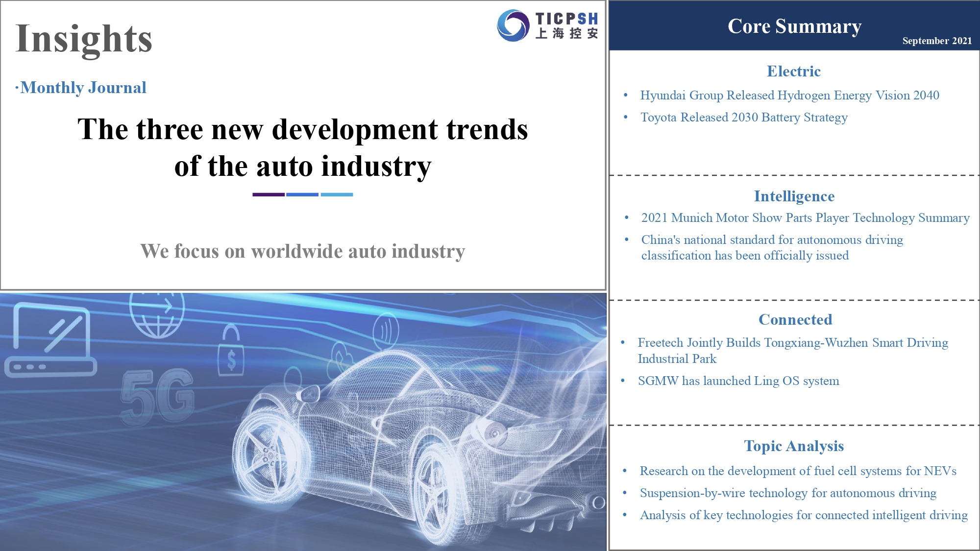The width and height of the screenshot is (980, 551).
Task: Click the 5G symbol in the car image
Action: pyautogui.click(x=158, y=396)
